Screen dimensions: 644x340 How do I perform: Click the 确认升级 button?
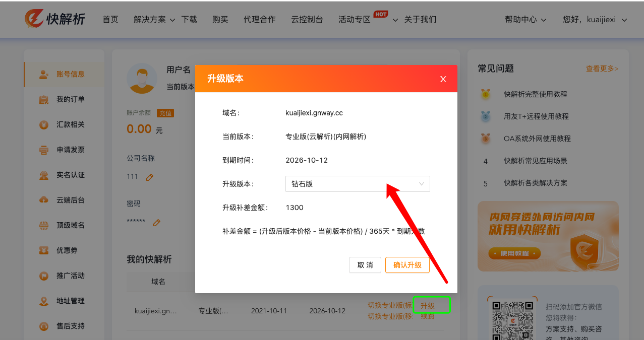[x=407, y=265]
